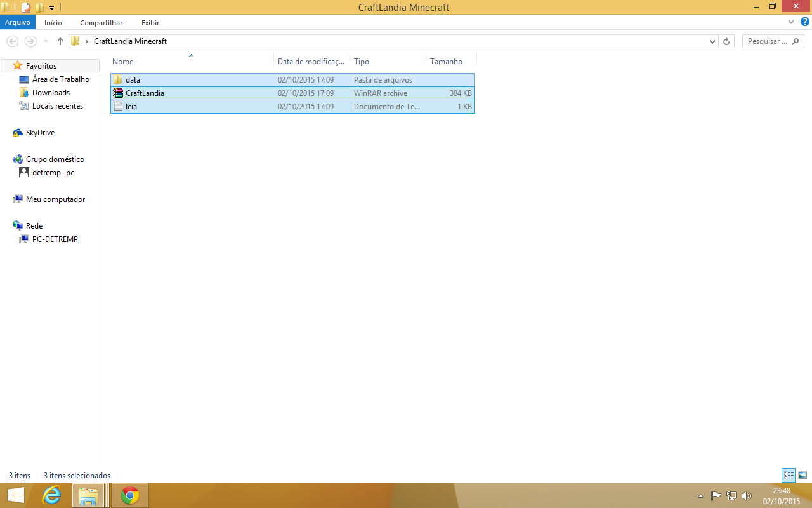
Task: Click the Forward navigation arrow
Action: 30,41
